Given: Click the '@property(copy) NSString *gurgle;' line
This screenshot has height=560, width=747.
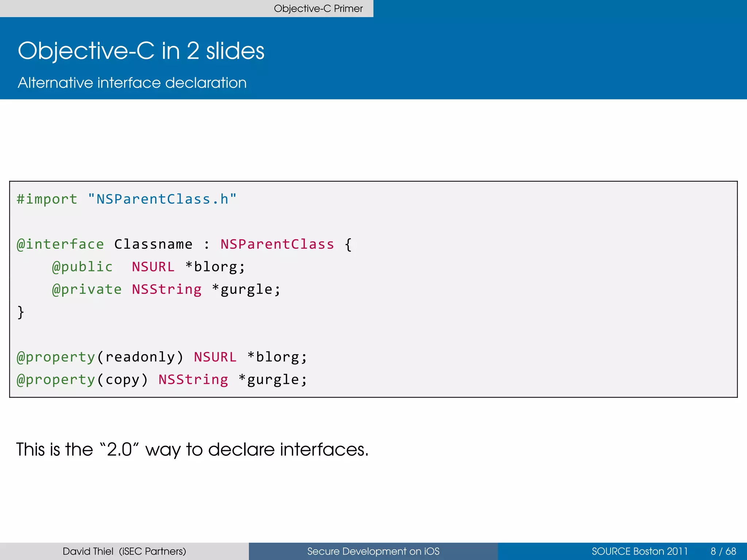Looking at the screenshot, I should pos(162,380).
